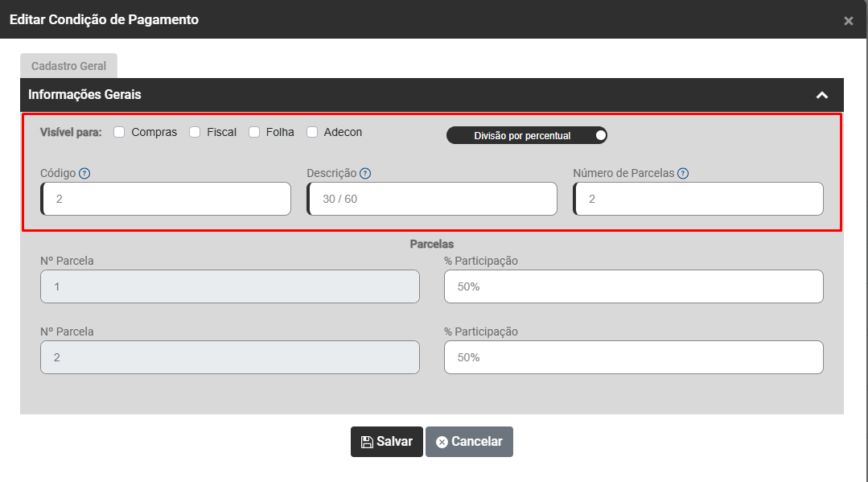
Task: Tick the Folha checkbox
Action: point(254,132)
